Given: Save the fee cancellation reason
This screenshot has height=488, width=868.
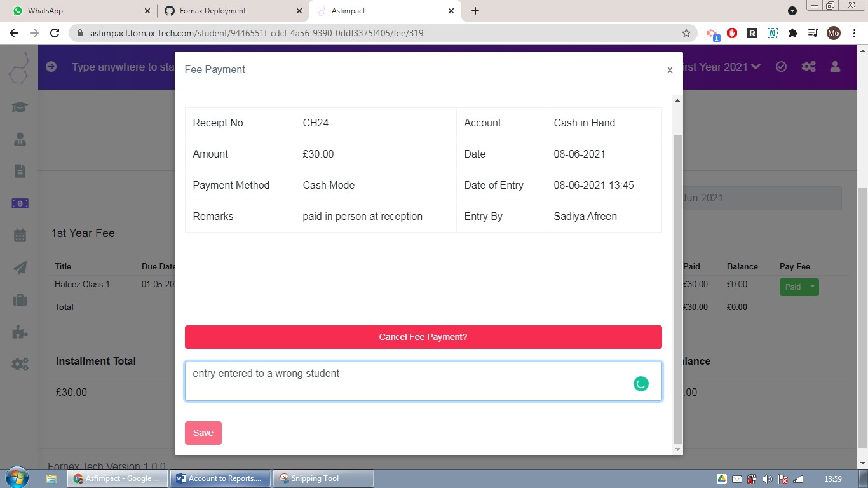Looking at the screenshot, I should [203, 433].
